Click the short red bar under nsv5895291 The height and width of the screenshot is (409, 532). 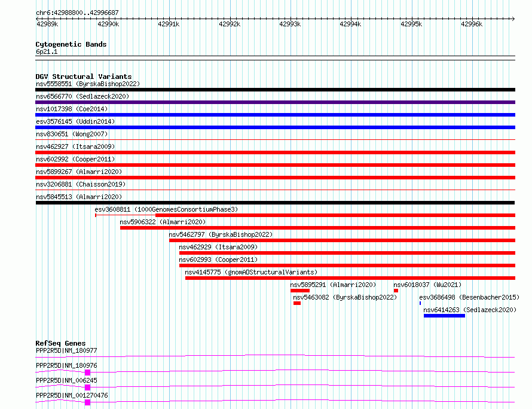click(300, 291)
